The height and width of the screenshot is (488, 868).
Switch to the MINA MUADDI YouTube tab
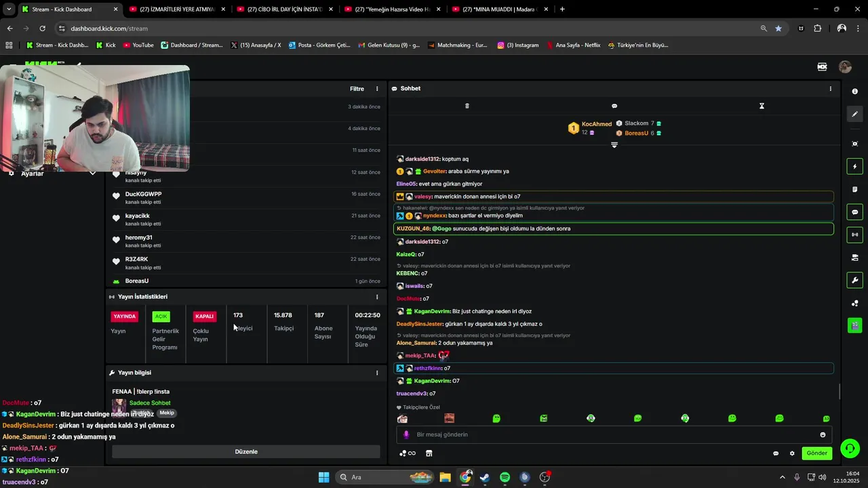point(500,9)
